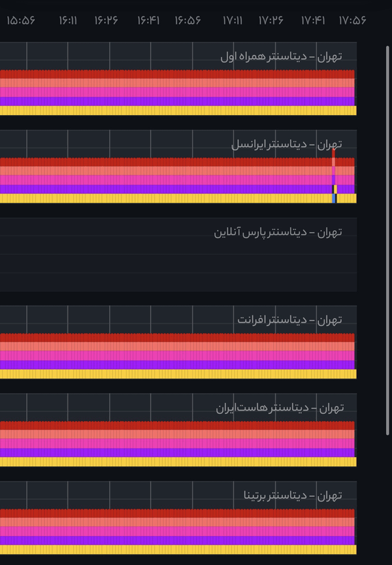Click the salmon band in برتینا chart
The width and height of the screenshot is (392, 565).
tap(177, 522)
